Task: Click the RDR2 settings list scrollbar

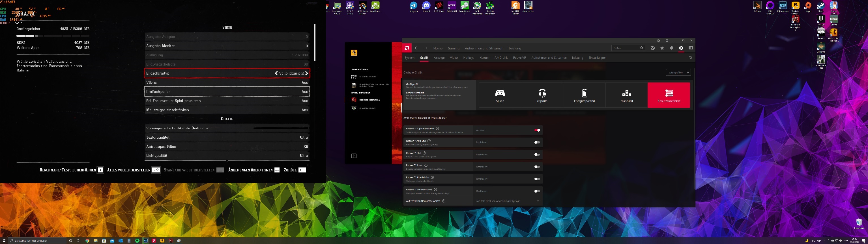Action: (x=315, y=42)
